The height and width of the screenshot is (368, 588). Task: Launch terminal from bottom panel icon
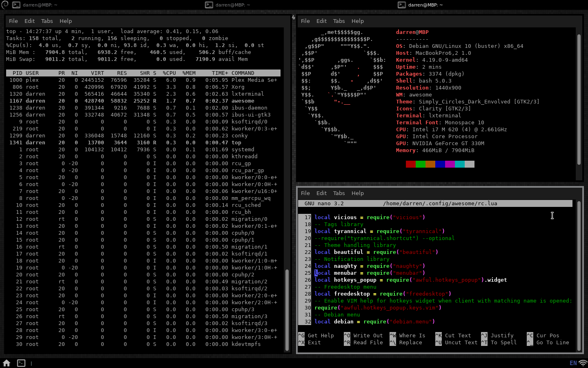21,363
